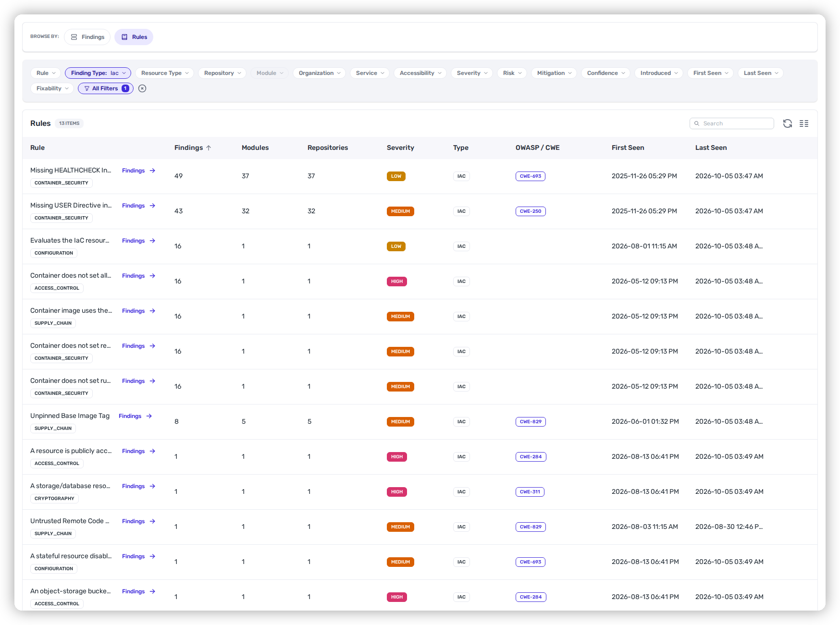Expand the Confidence filter
This screenshot has width=840, height=625.
(x=605, y=73)
